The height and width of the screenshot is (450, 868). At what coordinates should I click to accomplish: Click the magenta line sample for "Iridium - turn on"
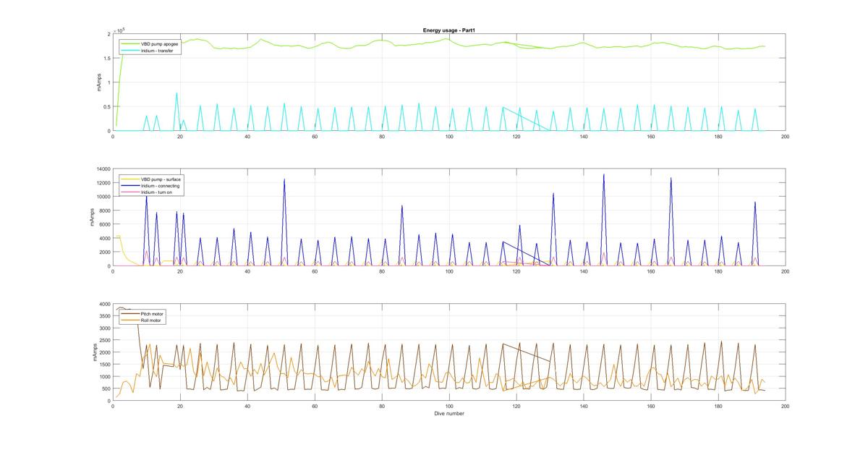130,192
